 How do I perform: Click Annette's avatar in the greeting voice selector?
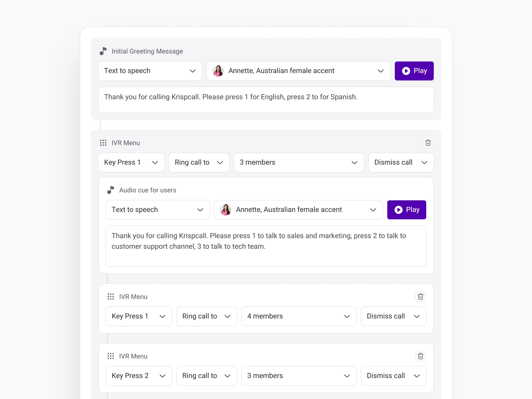click(218, 71)
